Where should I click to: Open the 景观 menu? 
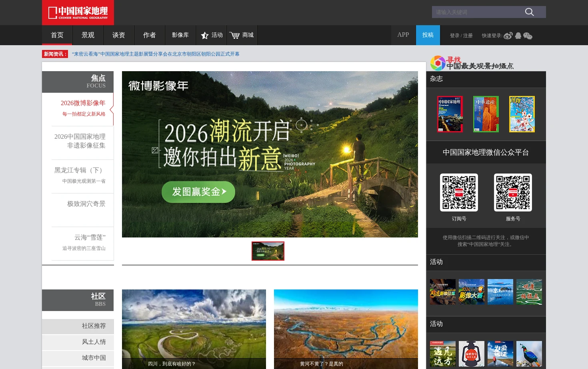88,35
